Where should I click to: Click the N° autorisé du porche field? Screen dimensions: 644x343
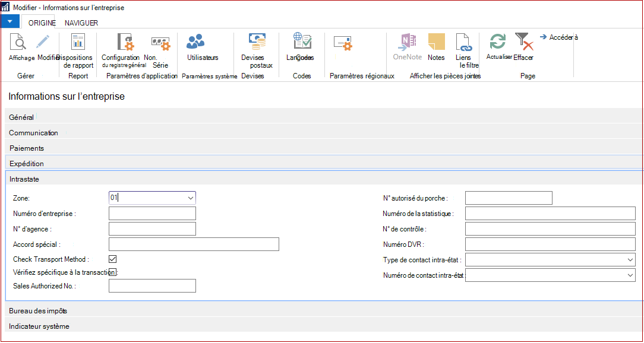(509, 198)
